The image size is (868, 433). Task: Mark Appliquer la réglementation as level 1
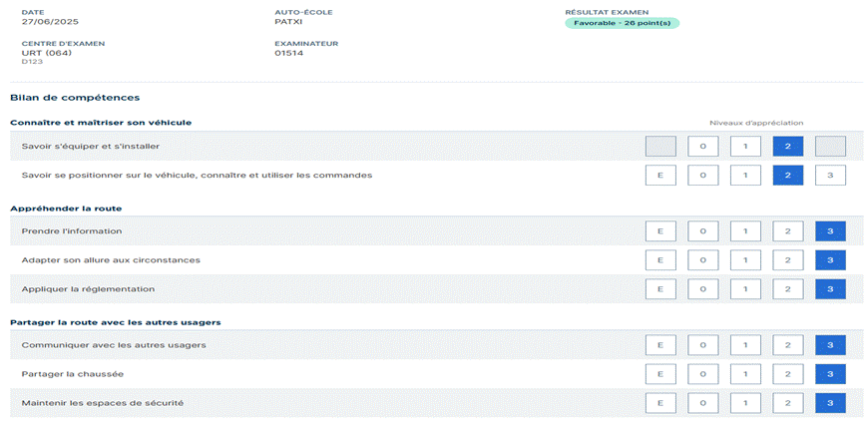(745, 289)
